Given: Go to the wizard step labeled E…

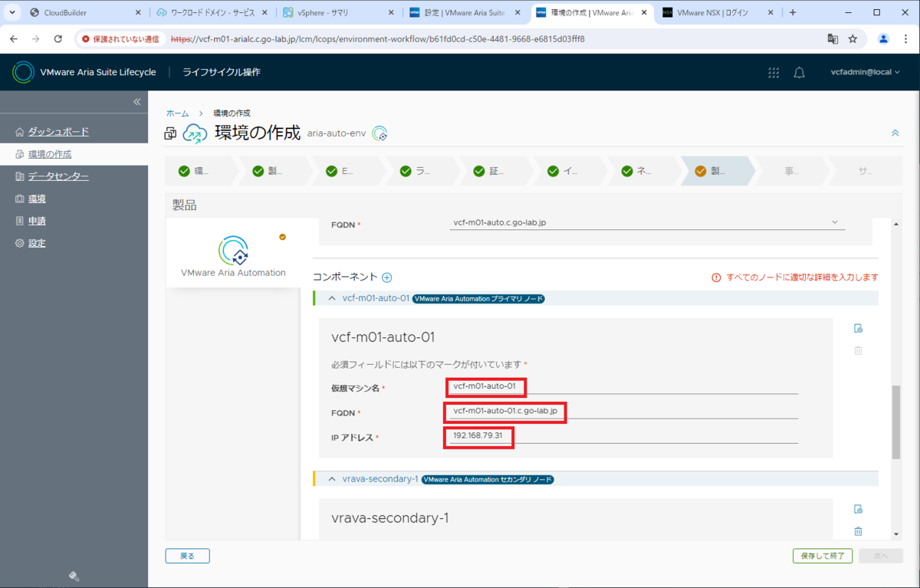Looking at the screenshot, I should pyautogui.click(x=347, y=171).
